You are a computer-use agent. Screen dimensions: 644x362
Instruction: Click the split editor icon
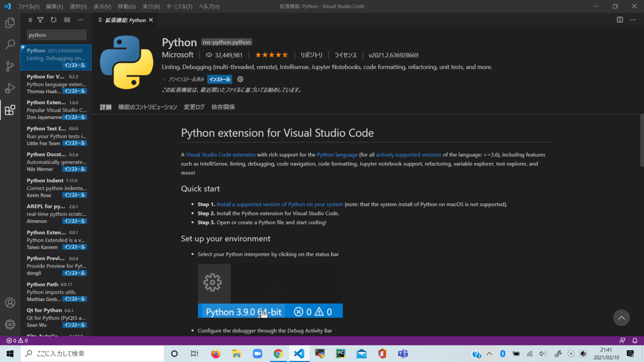620,20
